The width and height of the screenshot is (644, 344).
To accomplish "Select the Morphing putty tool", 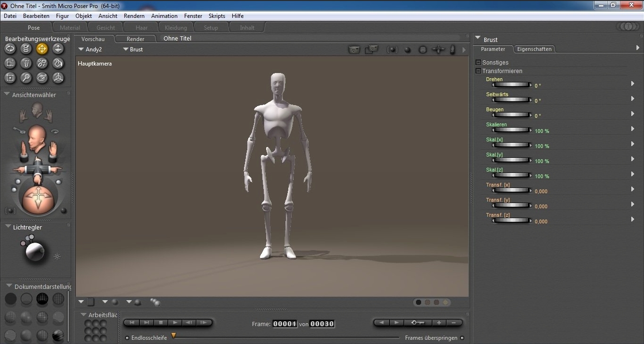I will pyautogui.click(x=42, y=77).
